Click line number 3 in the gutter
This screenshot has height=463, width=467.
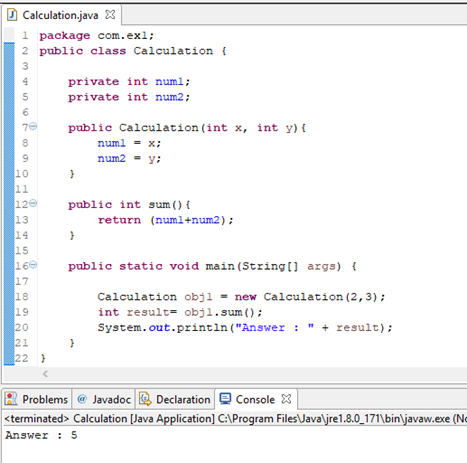click(x=25, y=66)
